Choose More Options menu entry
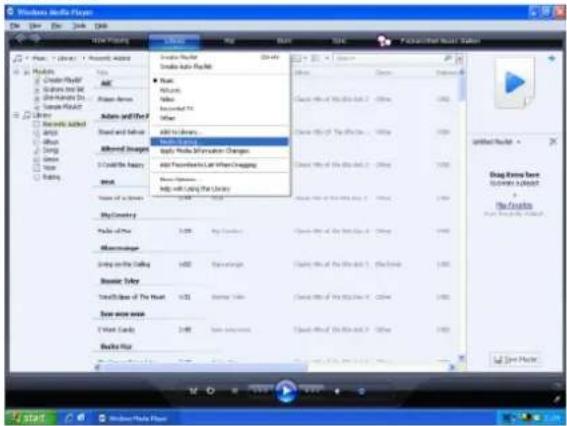Viewport: 567px width, 426px height. pos(220,179)
